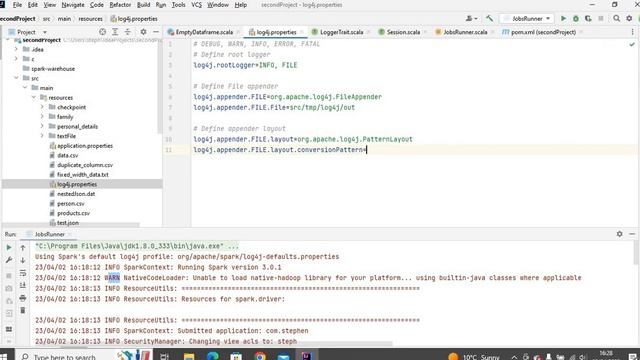
Task: Open the File menu
Action: pyautogui.click(x=17, y=5)
